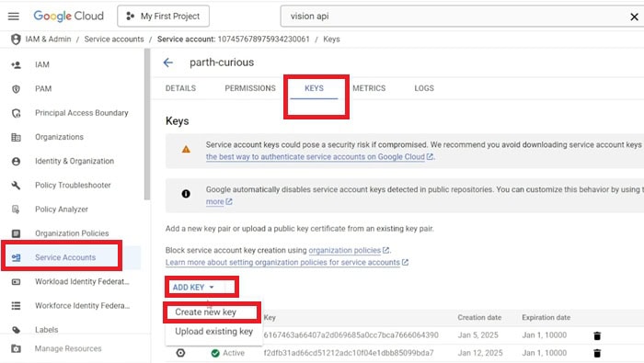Open the hamburger navigation menu
The width and height of the screenshot is (644, 363).
point(14,16)
